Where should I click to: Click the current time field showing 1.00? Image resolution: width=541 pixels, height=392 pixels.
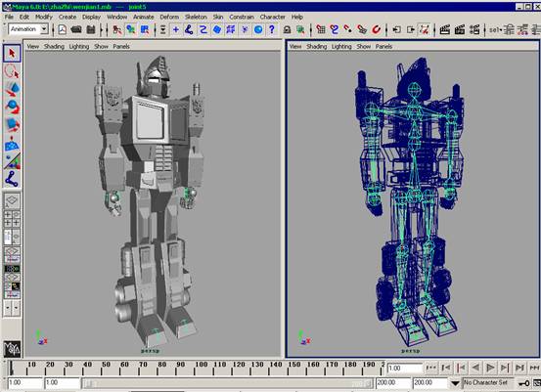405,369
